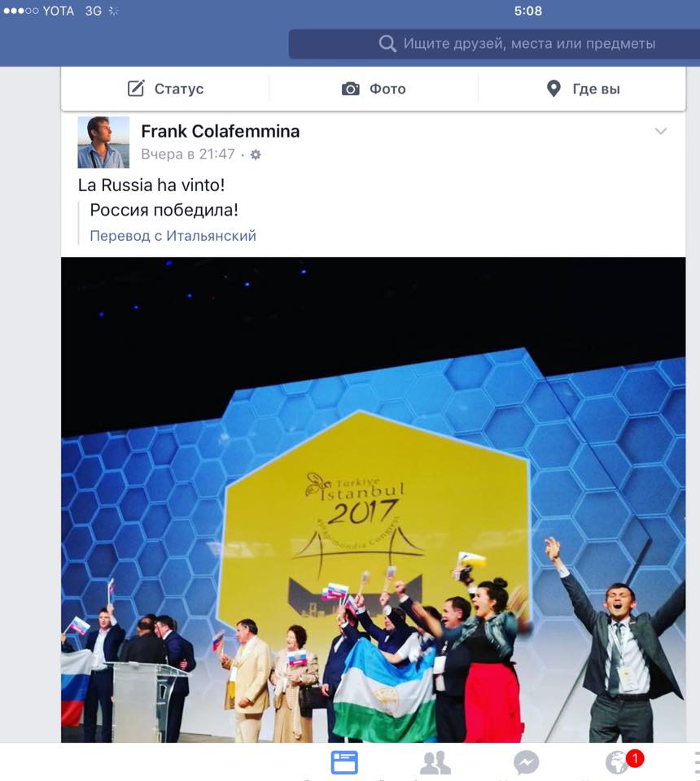The image size is (700, 781).
Task: Tap the location pin icon
Action: [553, 89]
